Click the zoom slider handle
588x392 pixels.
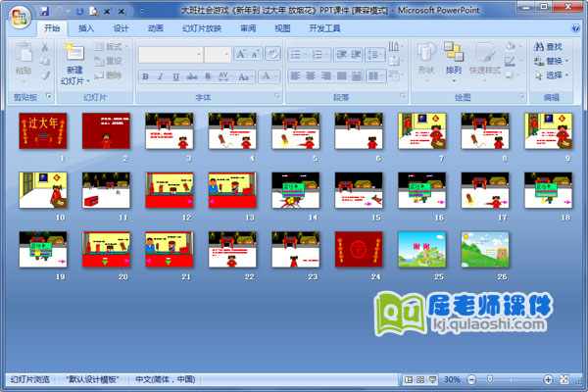[x=491, y=379]
